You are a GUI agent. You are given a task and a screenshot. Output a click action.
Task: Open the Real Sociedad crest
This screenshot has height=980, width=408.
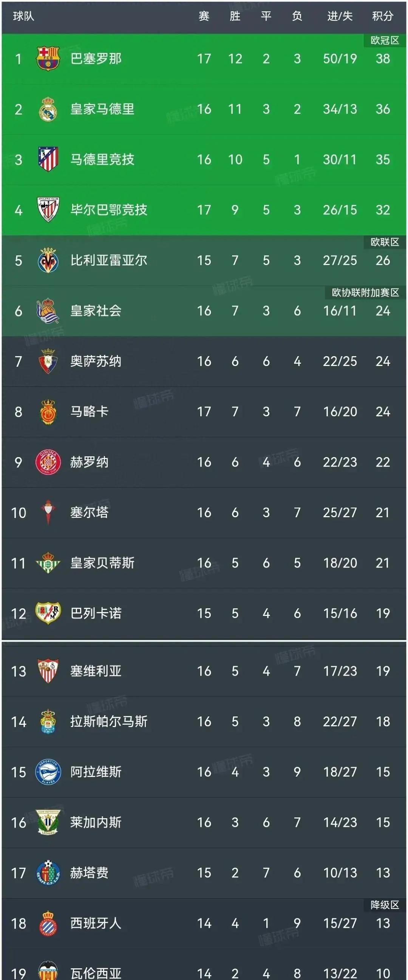[48, 311]
